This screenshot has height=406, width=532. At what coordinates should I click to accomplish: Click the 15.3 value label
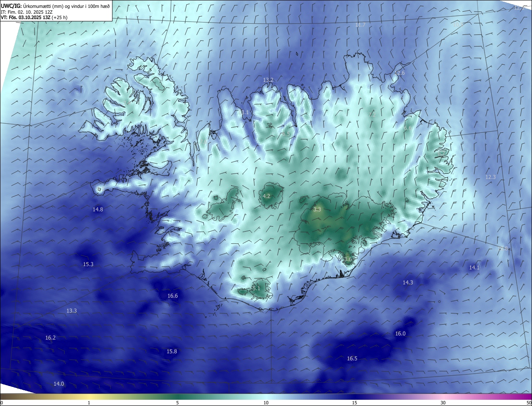(88, 264)
